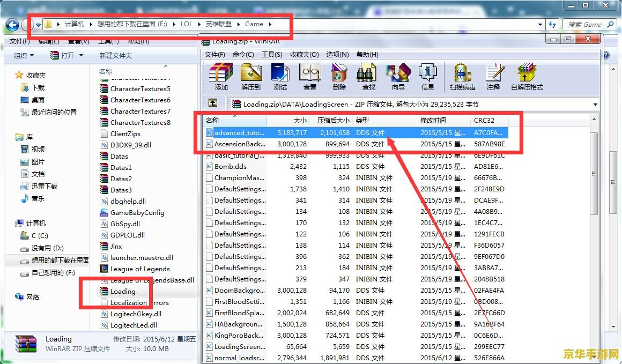Expand breadcrumb arrow after 英雄联盟

click(x=239, y=24)
